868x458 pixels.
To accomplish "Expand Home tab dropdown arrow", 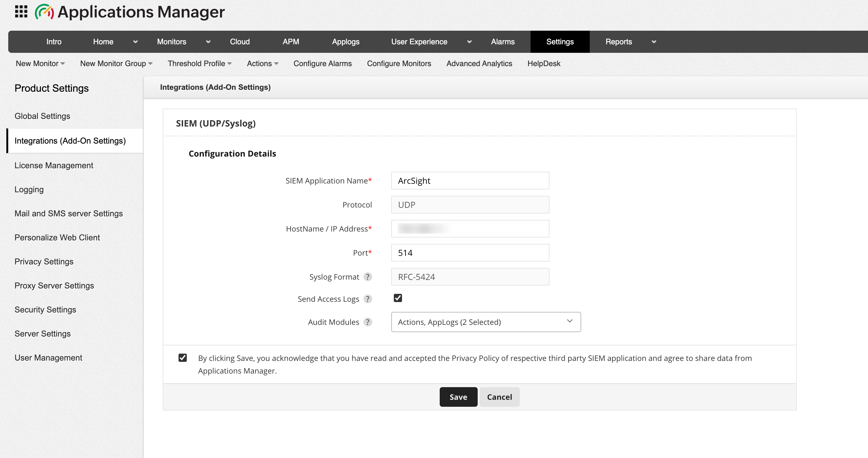I will (x=135, y=42).
